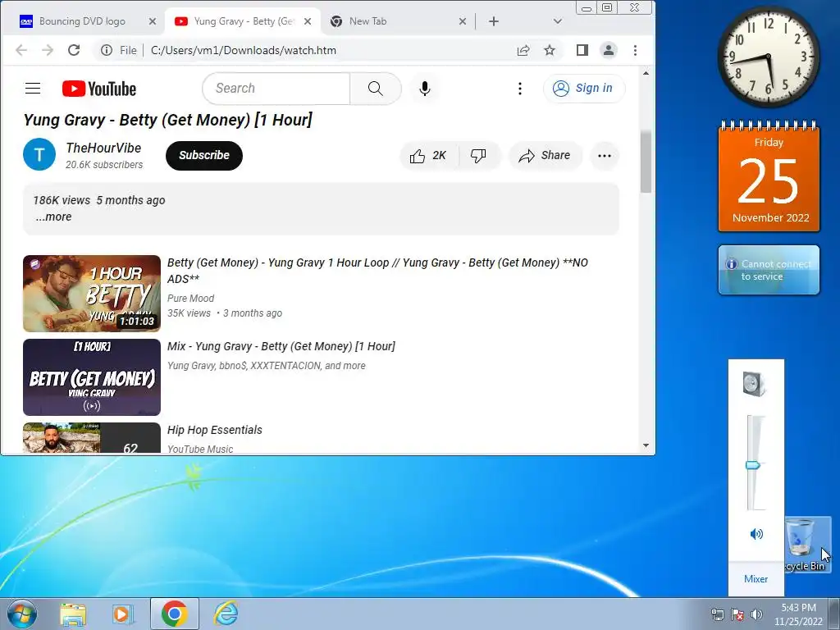Image resolution: width=840 pixels, height=630 pixels.
Task: Reload the current page
Action: (x=74, y=50)
